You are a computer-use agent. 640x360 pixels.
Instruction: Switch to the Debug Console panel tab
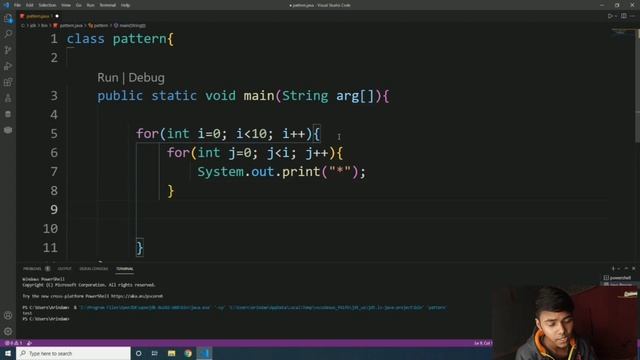tap(93, 269)
